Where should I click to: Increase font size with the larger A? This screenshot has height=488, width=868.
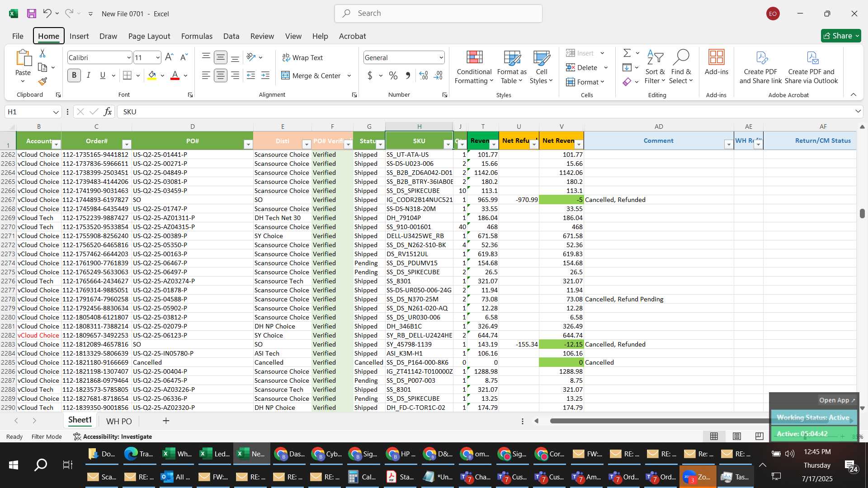pos(169,57)
